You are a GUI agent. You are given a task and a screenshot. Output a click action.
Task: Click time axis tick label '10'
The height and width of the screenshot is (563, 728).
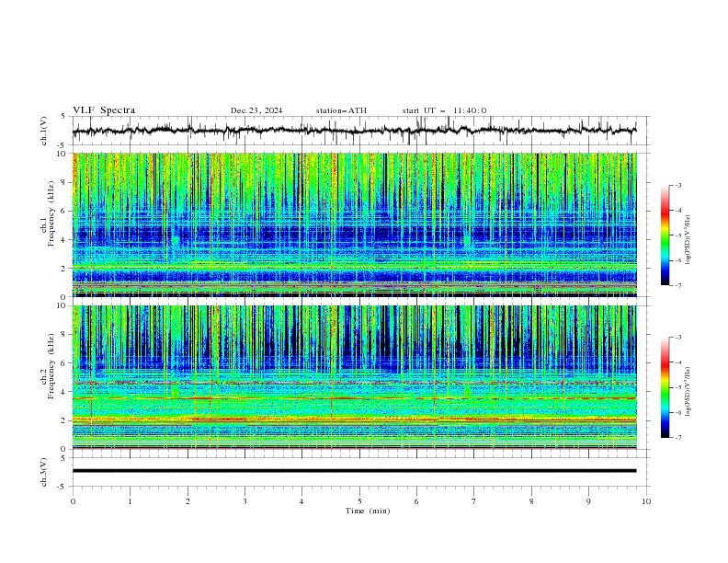pyautogui.click(x=646, y=501)
